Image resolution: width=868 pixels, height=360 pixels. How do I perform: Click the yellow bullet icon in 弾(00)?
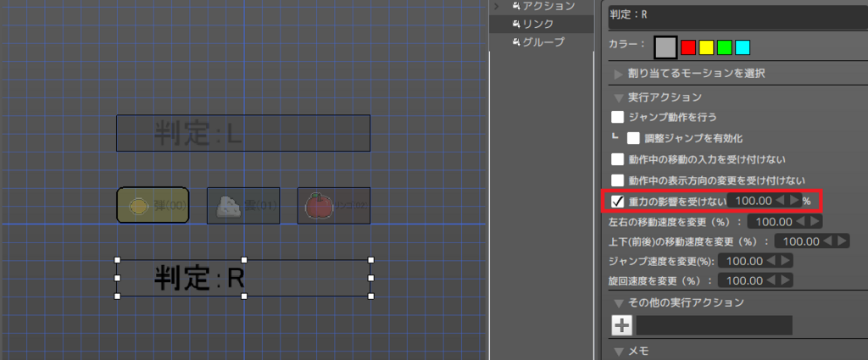point(138,207)
